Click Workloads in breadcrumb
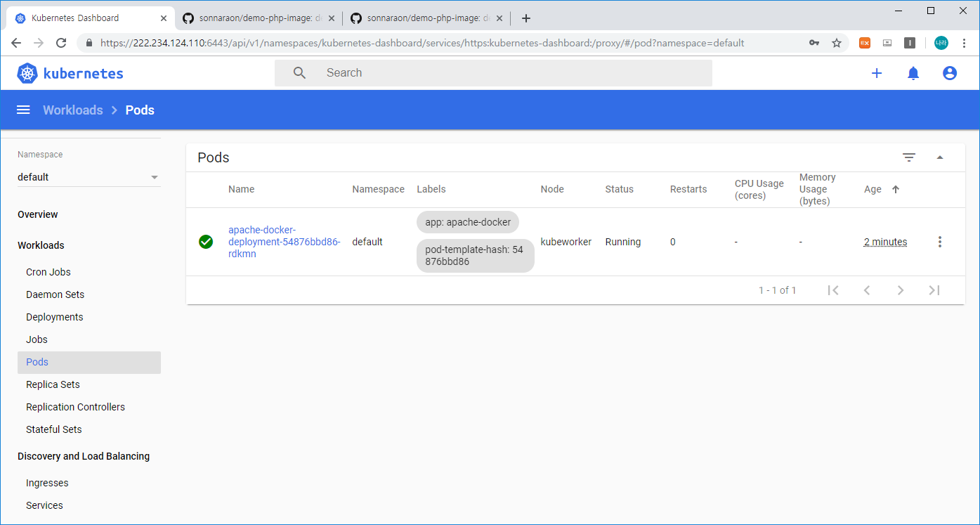The image size is (980, 525). click(x=73, y=110)
